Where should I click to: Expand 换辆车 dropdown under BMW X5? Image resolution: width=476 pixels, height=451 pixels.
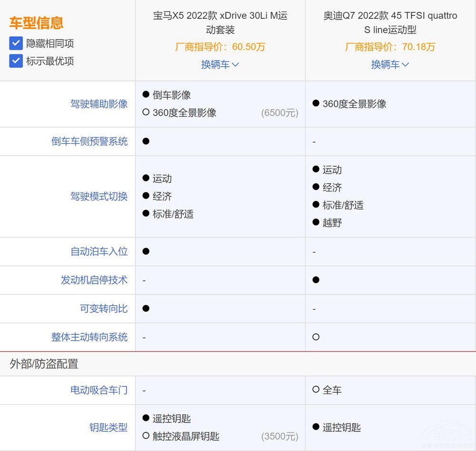220,64
